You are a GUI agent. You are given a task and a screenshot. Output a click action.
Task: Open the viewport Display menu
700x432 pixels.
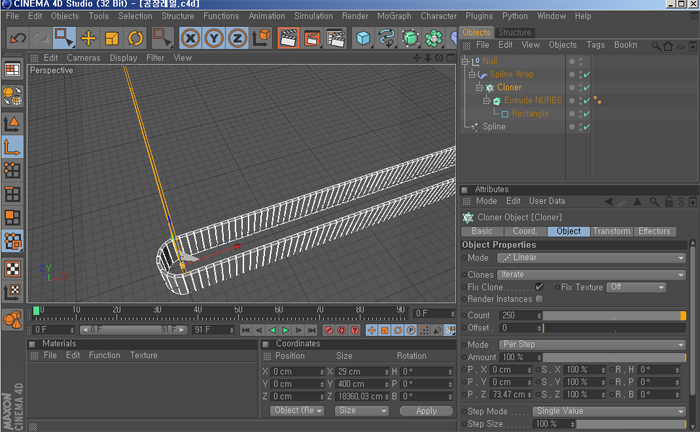click(123, 58)
